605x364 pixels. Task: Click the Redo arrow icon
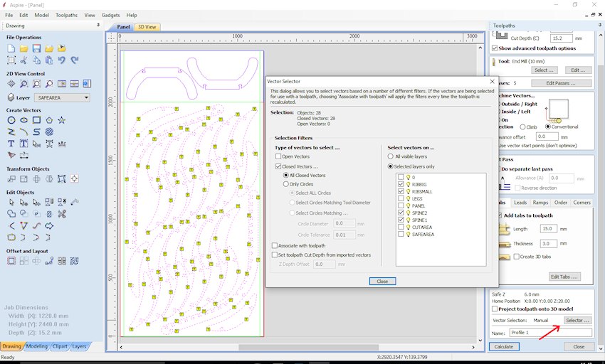point(75,60)
